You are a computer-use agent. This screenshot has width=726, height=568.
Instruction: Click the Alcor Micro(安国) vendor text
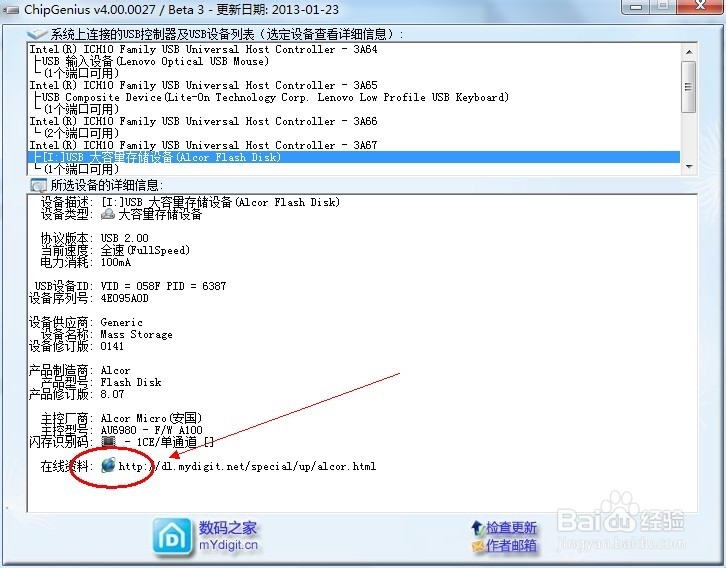(151, 418)
